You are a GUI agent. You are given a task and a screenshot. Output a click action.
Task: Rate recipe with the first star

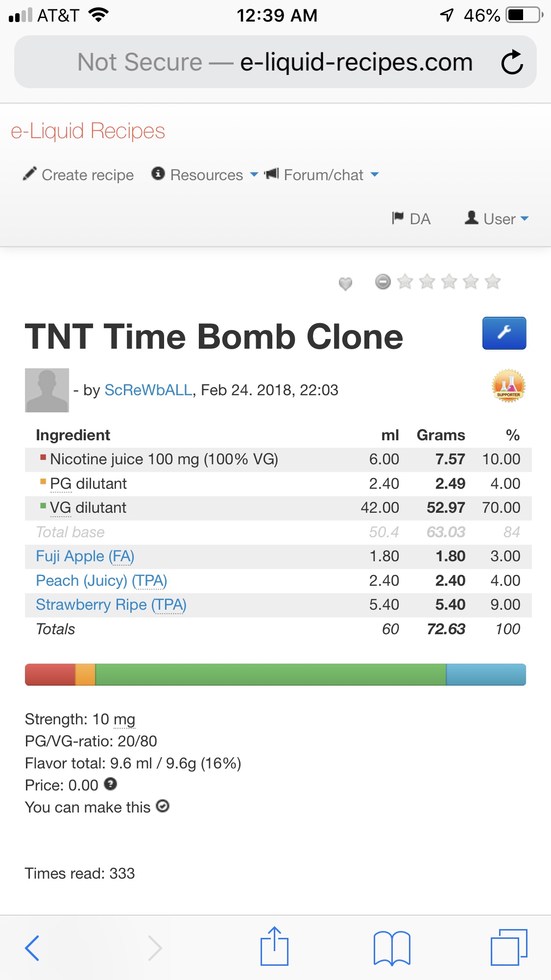[405, 282]
